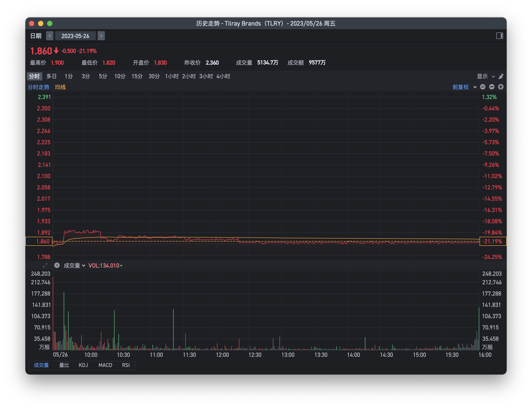Switch to the 4小时 interval
Viewport: 532px width, 408px height.
pos(223,77)
